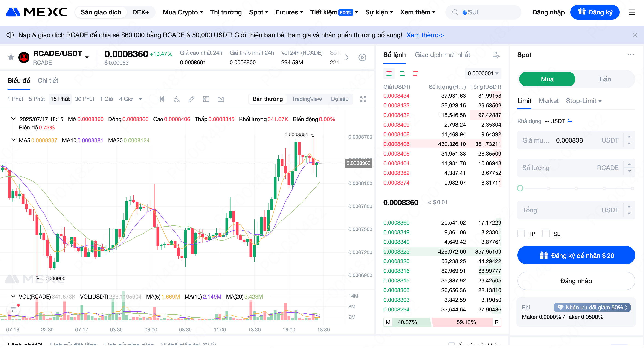This screenshot has height=348, width=644.
Task: Increase buy price stepper up arrow
Action: [x=629, y=137]
